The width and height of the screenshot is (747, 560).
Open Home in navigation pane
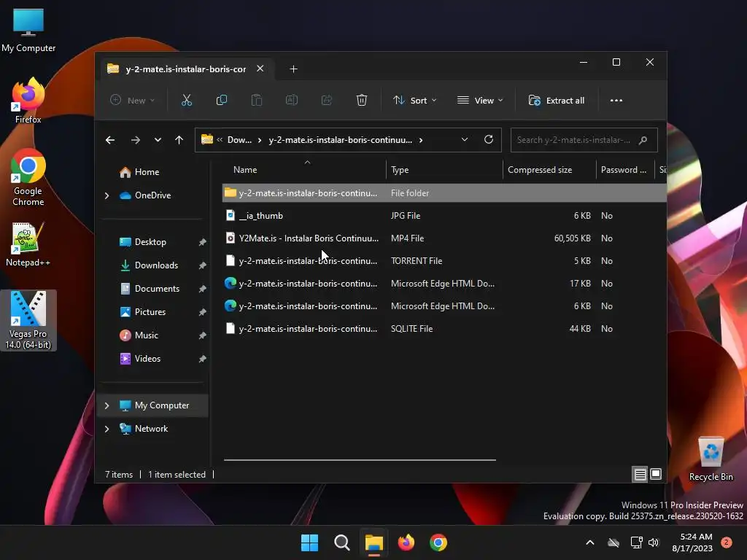[x=147, y=172]
